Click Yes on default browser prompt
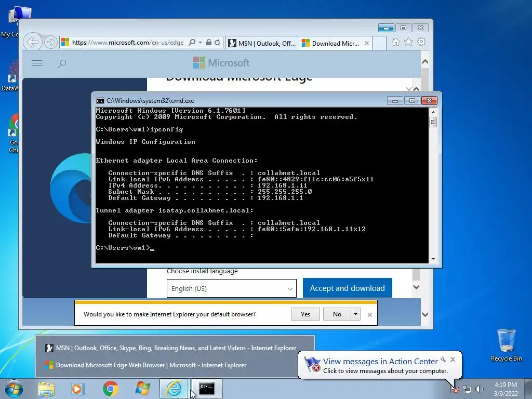Viewport: 532px width, 399px height. pyautogui.click(x=305, y=314)
